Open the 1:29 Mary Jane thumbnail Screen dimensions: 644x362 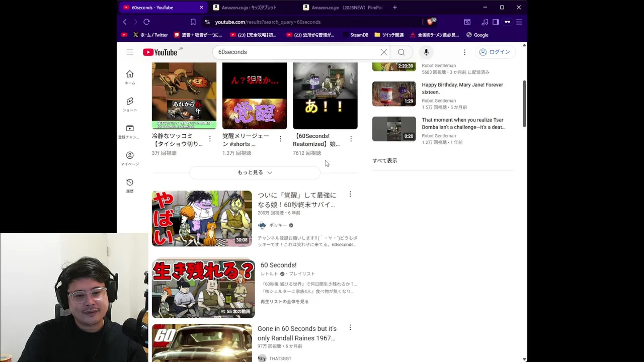tap(394, 94)
